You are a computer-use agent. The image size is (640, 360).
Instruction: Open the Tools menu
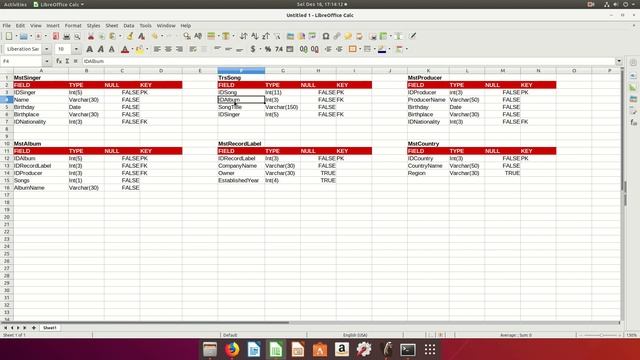pos(145,25)
